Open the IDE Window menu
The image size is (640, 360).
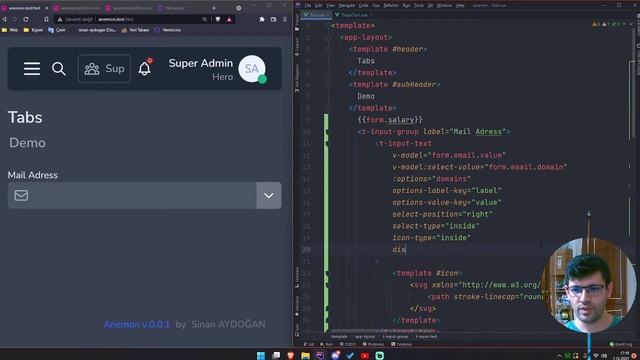coord(444,5)
